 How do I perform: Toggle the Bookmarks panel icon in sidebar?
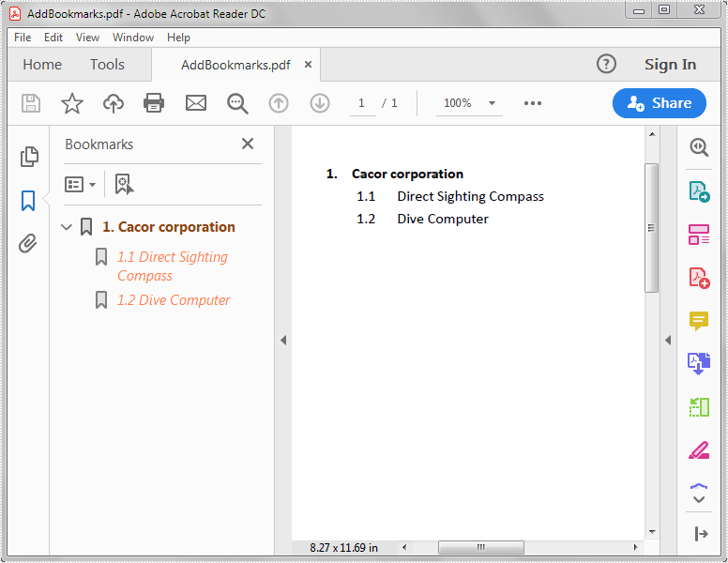(28, 201)
